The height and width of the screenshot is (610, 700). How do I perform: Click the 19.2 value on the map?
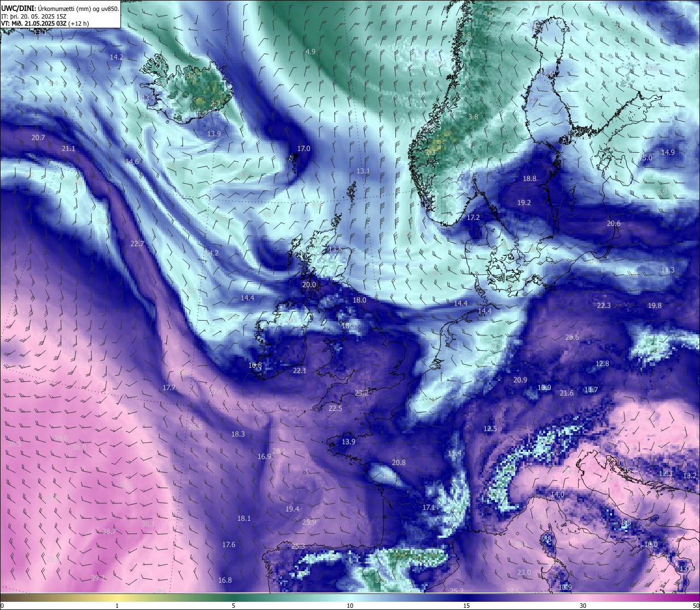tap(524, 203)
